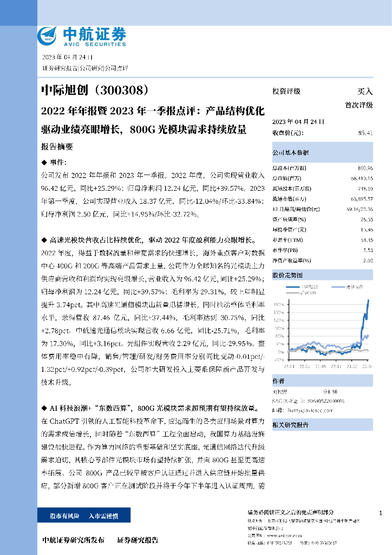Click the 每股净资产(元) row label
392x555 pixels.
pos(289,230)
